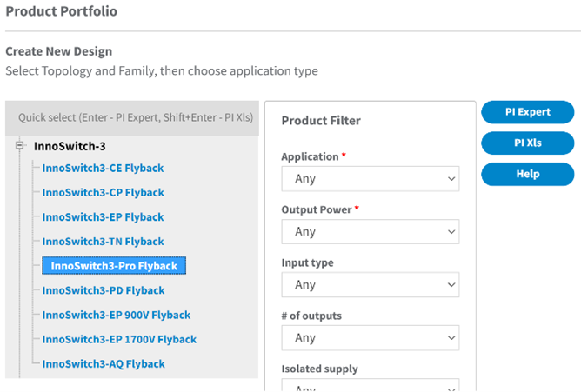Open the # of outputs dropdown
Screen dimensions: 581x392
coord(371,337)
